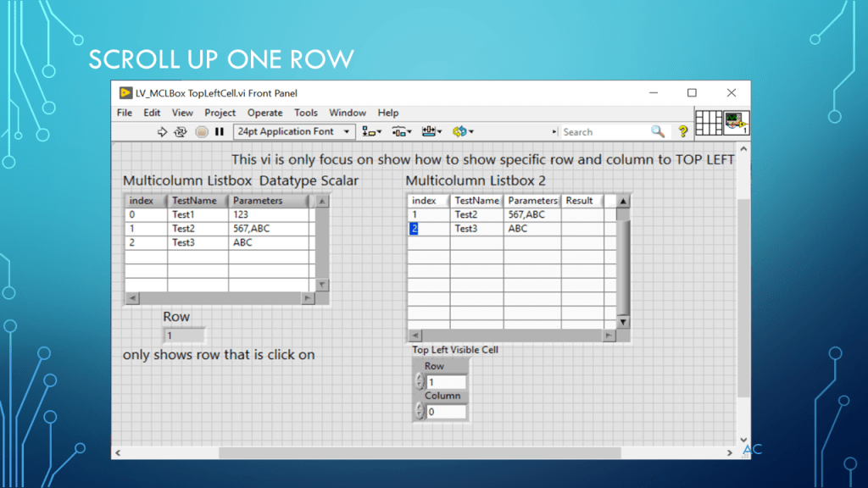
Task: Open the context help question mark
Action: point(682,132)
